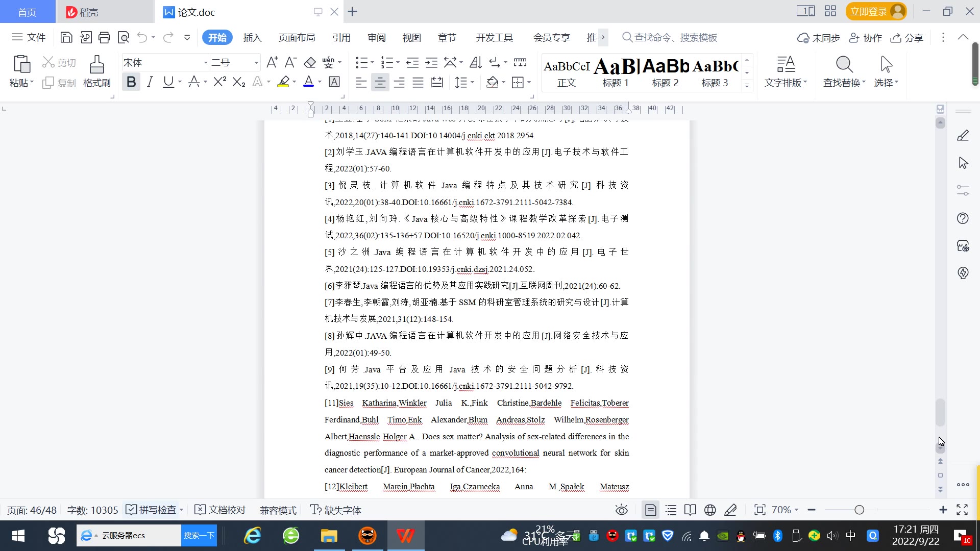The height and width of the screenshot is (551, 980).
Task: Click the print icon in quick toolbar
Action: coord(104,37)
